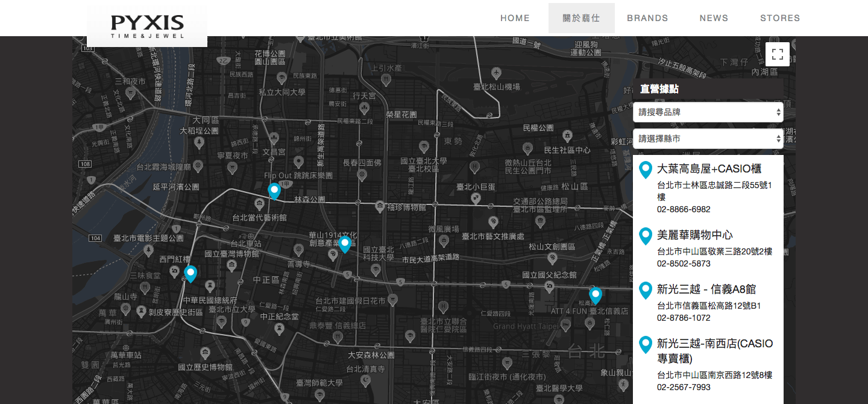Open the NEWS page
Image resolution: width=868 pixels, height=404 pixels.
[714, 18]
